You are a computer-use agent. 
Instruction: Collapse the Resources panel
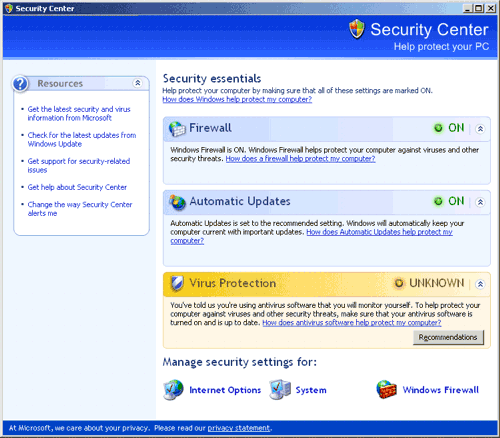click(x=137, y=83)
